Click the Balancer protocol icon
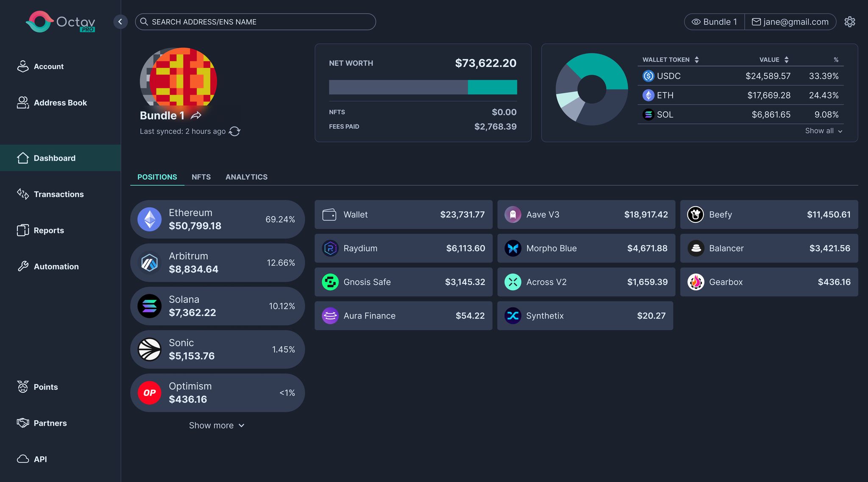 (696, 248)
